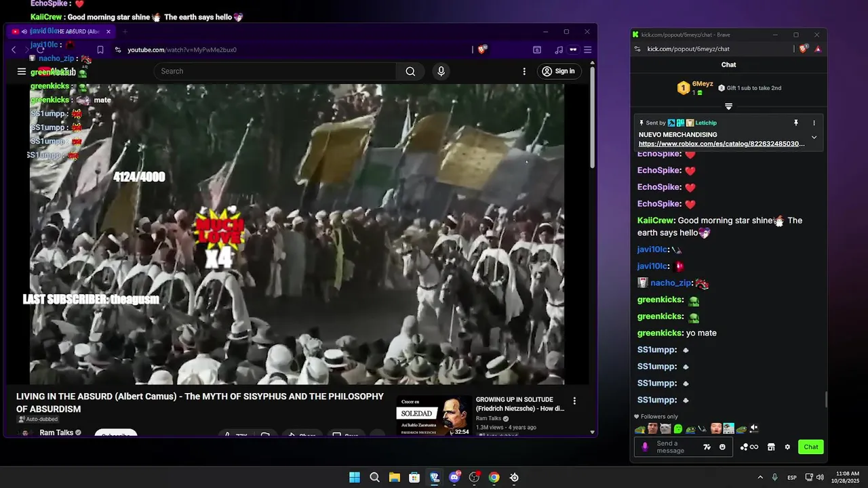The height and width of the screenshot is (488, 868).
Task: Open GROWING UP IN SOLITUDE video thumbnail
Action: pyautogui.click(x=434, y=415)
